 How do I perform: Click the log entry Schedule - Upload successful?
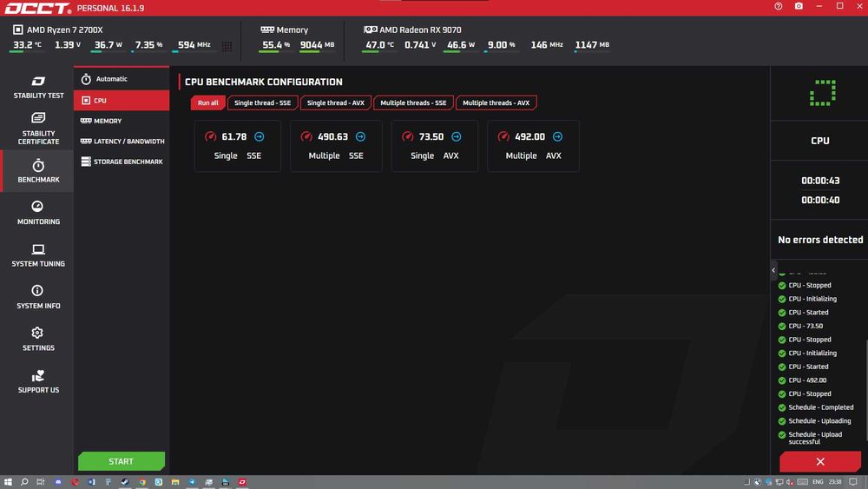[x=815, y=438]
